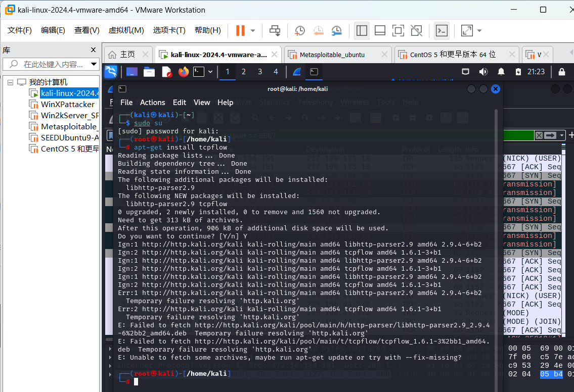Open the console view icon
This screenshot has height=392, width=574.
[442, 31]
